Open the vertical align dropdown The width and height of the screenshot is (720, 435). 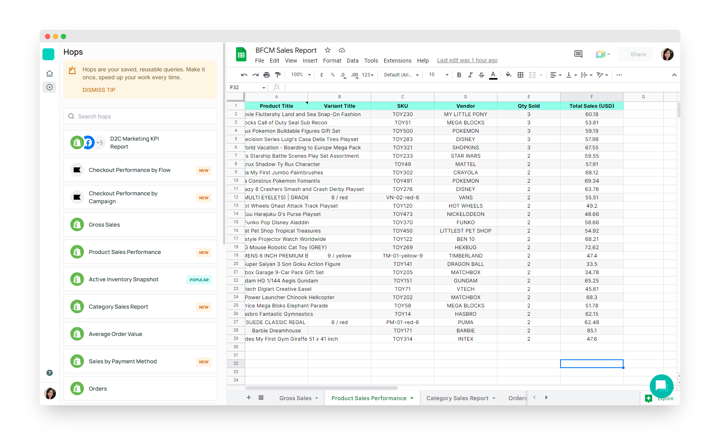[571, 75]
